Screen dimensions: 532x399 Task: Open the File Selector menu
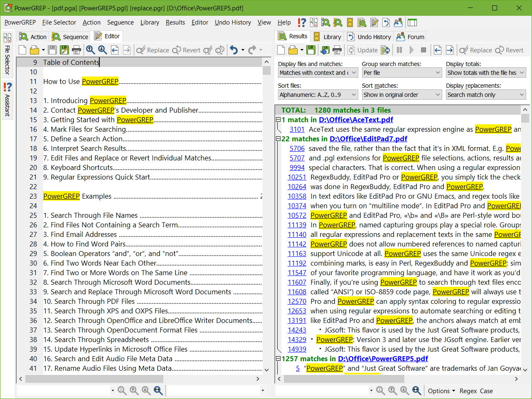tap(59, 22)
